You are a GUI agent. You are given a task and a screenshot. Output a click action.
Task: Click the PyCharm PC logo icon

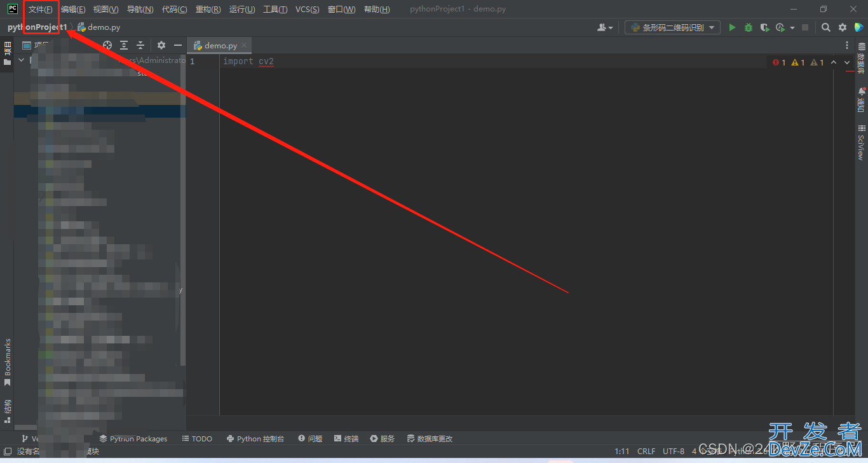12,9
